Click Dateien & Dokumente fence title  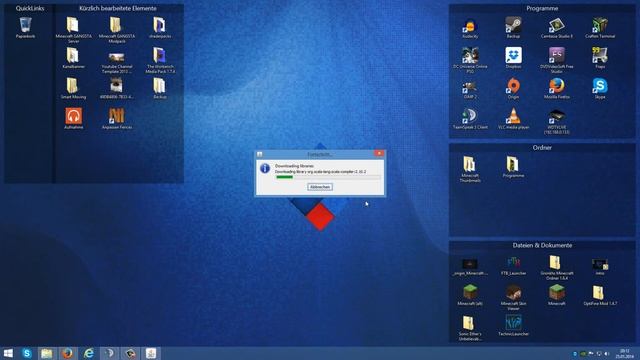[542, 245]
